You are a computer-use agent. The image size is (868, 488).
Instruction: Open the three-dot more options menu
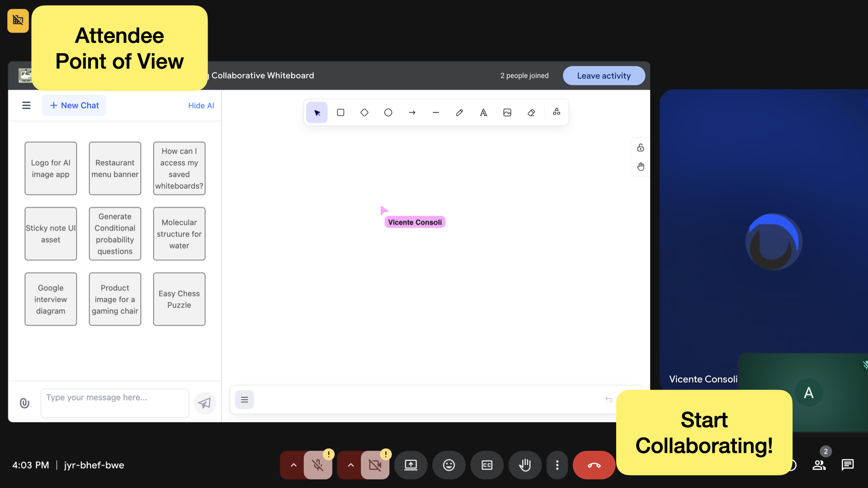557,465
